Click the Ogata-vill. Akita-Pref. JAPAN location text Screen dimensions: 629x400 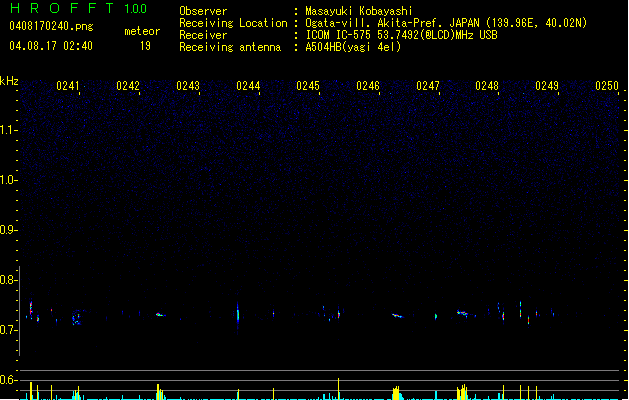pos(446,23)
